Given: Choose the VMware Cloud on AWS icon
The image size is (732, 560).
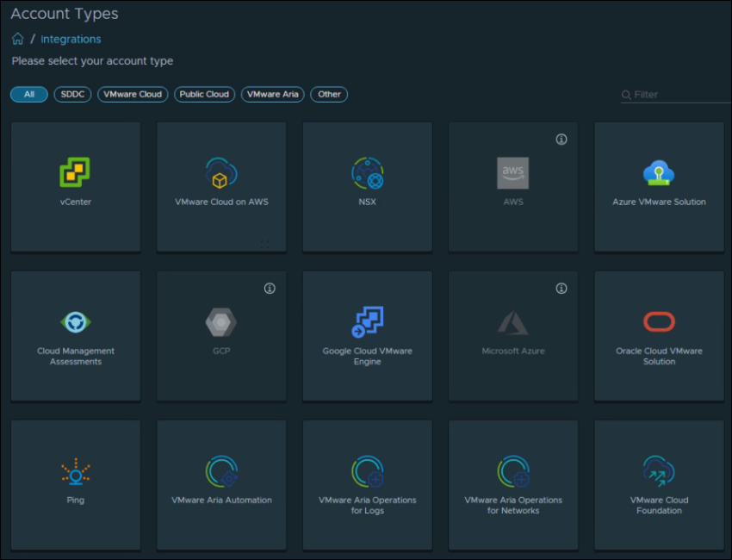Looking at the screenshot, I should pyautogui.click(x=221, y=172).
